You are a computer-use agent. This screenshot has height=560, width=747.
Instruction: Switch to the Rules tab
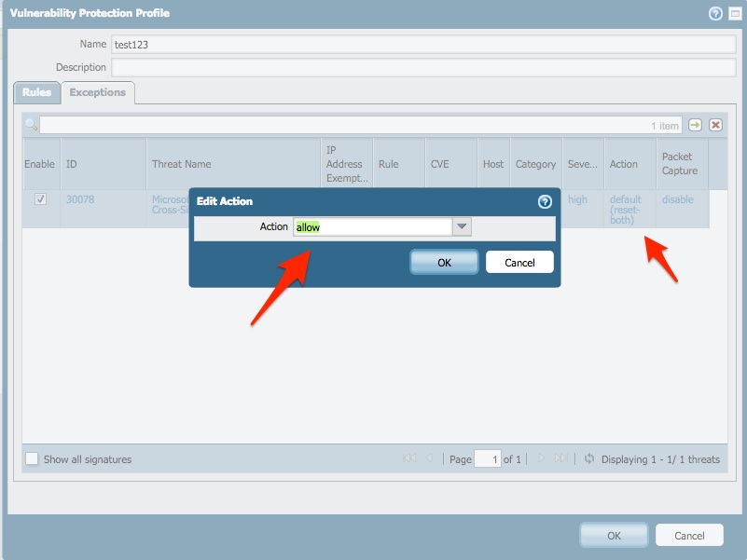36,92
